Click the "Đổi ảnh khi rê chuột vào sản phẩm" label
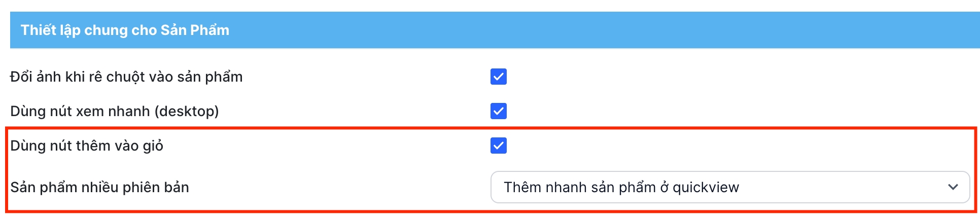 pos(126,77)
